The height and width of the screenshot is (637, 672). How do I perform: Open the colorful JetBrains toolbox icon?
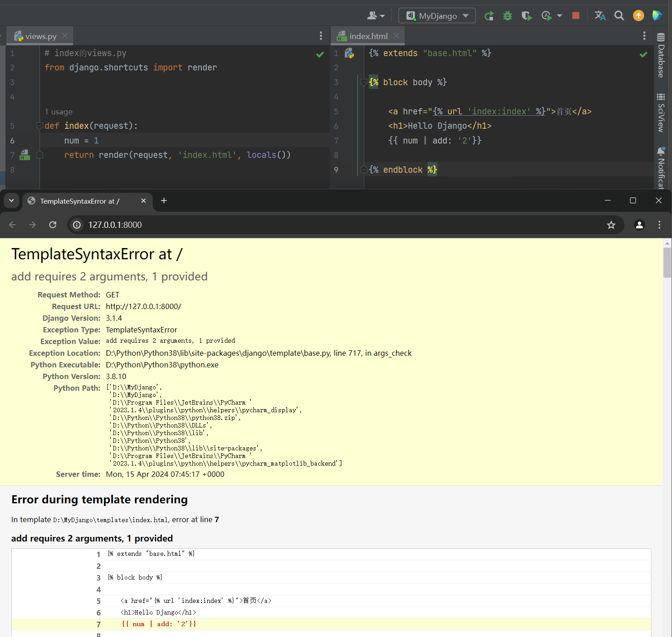(657, 16)
